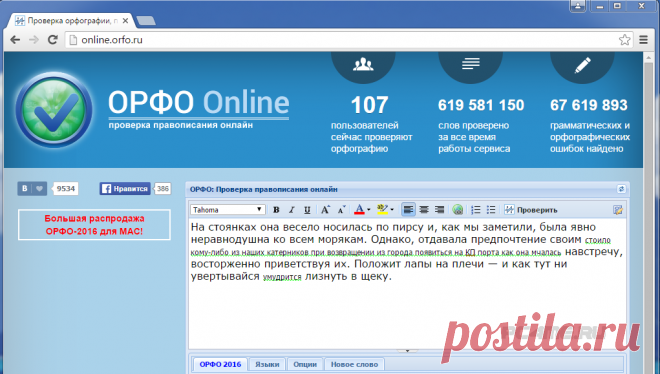Open a new browser tab
Viewport: 660px width, 374px height.
(146, 20)
